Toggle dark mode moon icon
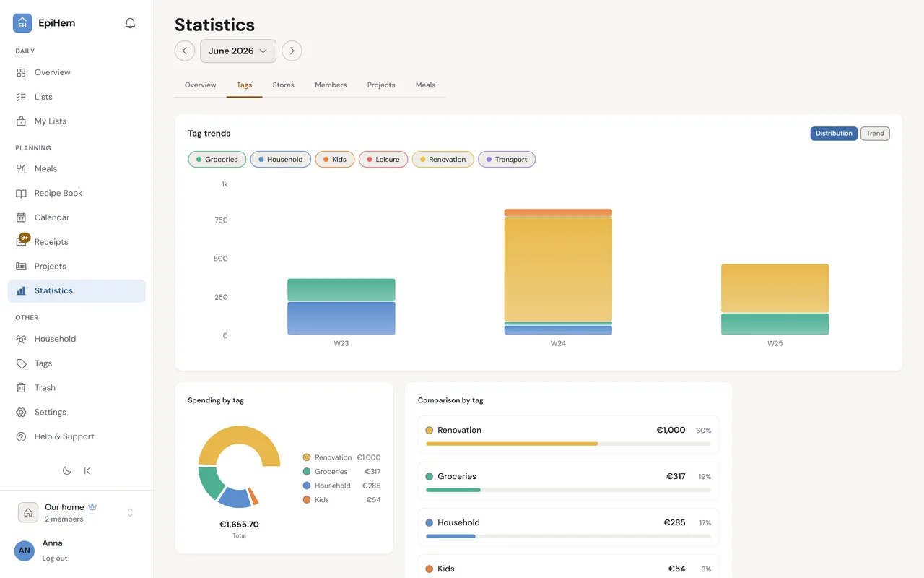 [66, 470]
